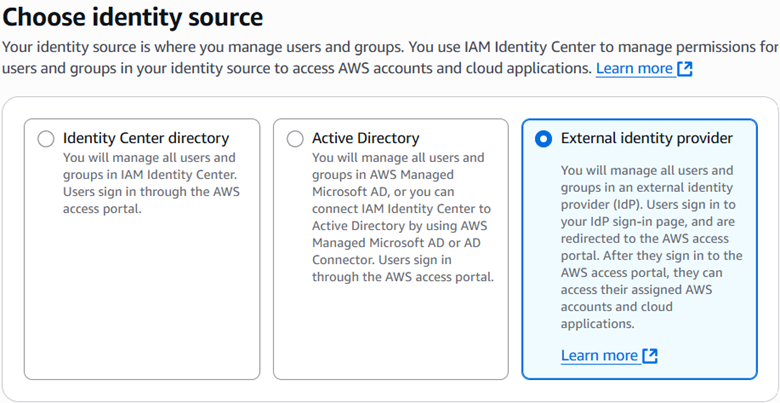Open the Learn more link in the External identity provider card
This screenshot has height=403, width=780.
(599, 355)
